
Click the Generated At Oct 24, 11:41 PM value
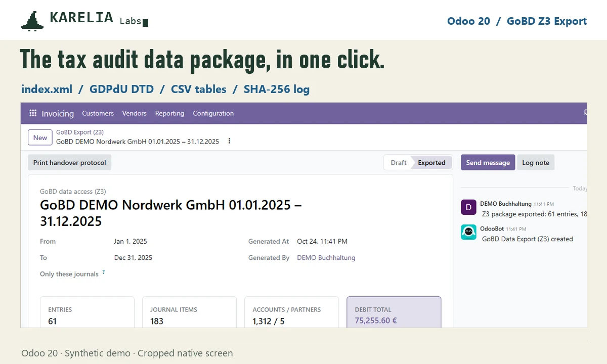coord(322,242)
